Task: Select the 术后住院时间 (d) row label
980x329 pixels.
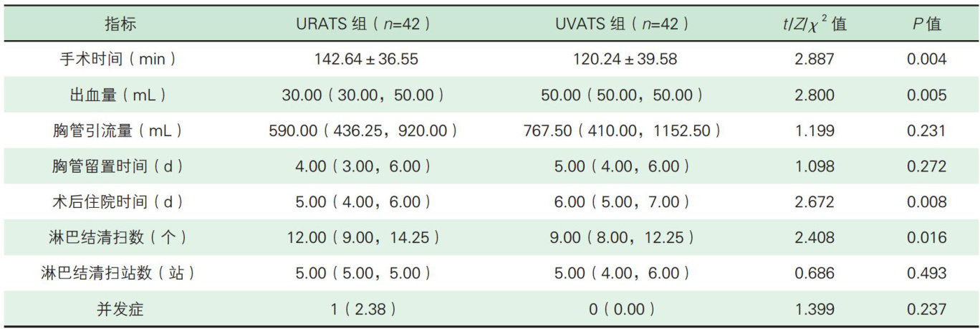Action: click(120, 202)
